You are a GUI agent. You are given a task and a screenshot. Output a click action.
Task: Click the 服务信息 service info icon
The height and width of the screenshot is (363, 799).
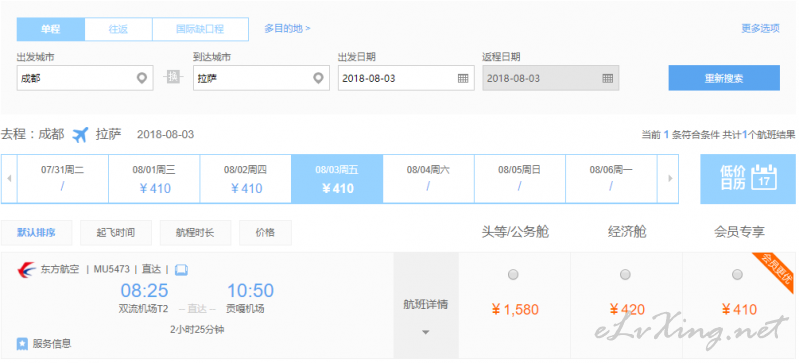[22, 344]
